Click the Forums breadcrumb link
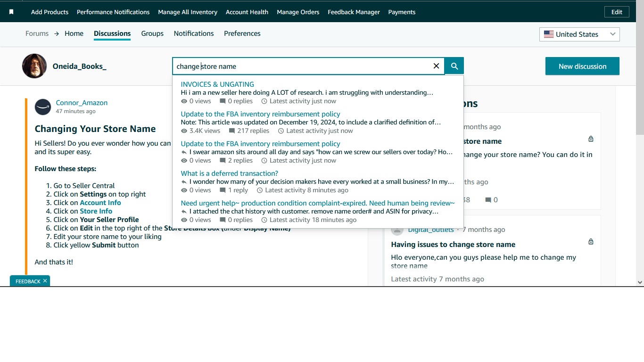This screenshot has width=644, height=362. (37, 33)
